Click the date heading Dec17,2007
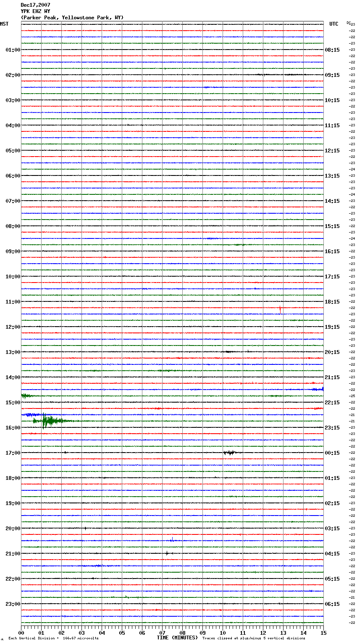 click(35, 5)
